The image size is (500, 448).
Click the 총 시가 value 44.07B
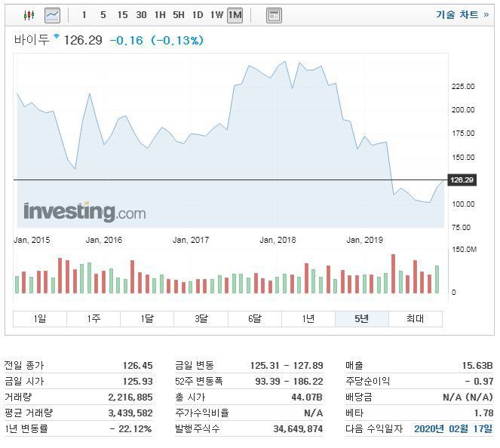click(x=307, y=397)
